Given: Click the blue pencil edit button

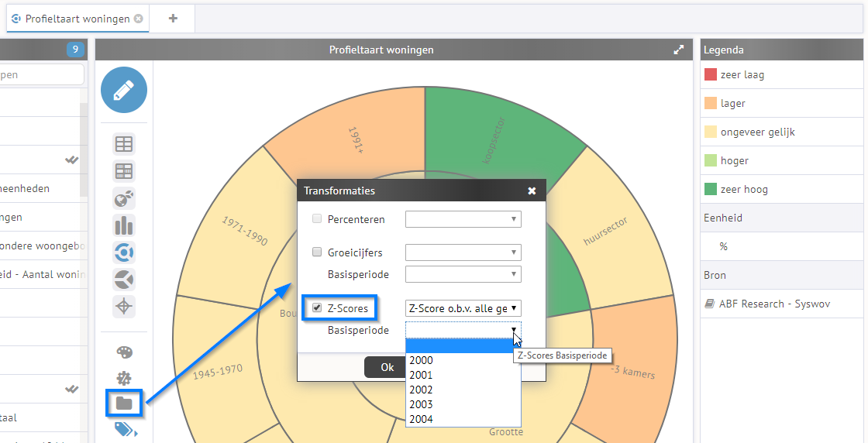Looking at the screenshot, I should click(124, 90).
